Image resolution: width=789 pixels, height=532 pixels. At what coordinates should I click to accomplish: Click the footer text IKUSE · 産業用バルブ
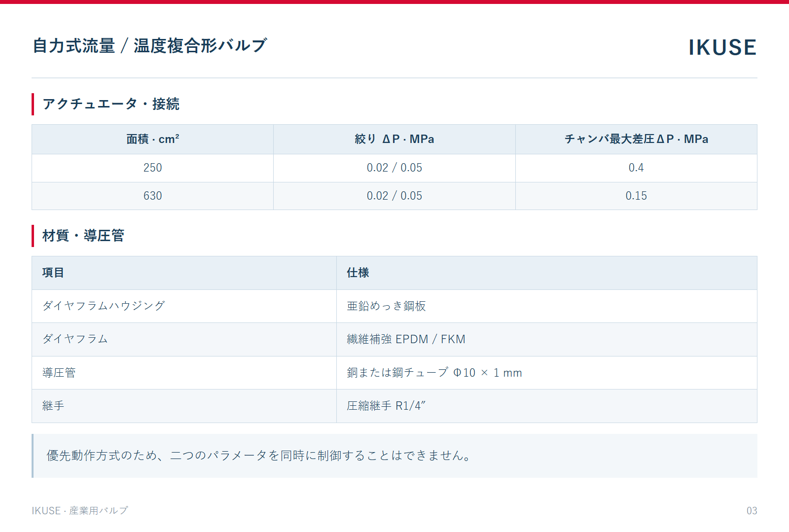pyautogui.click(x=80, y=511)
